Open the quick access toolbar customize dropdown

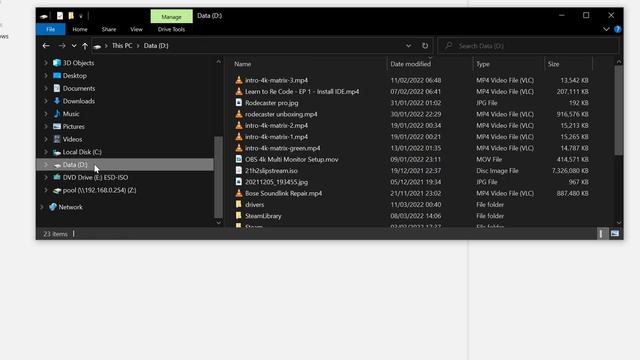pos(81,16)
